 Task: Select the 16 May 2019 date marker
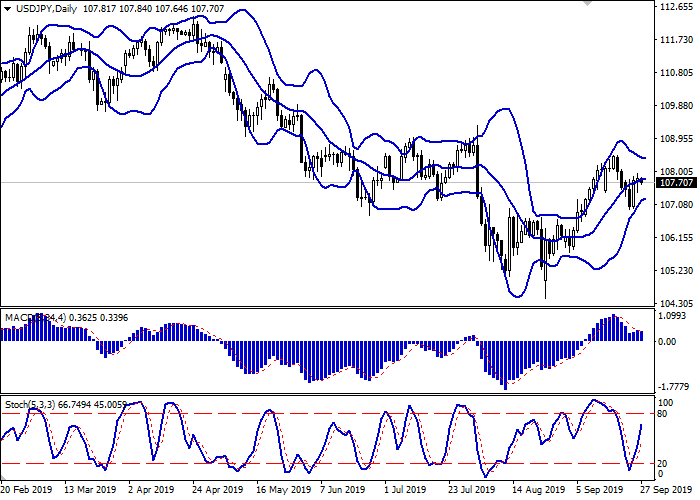pos(281,491)
